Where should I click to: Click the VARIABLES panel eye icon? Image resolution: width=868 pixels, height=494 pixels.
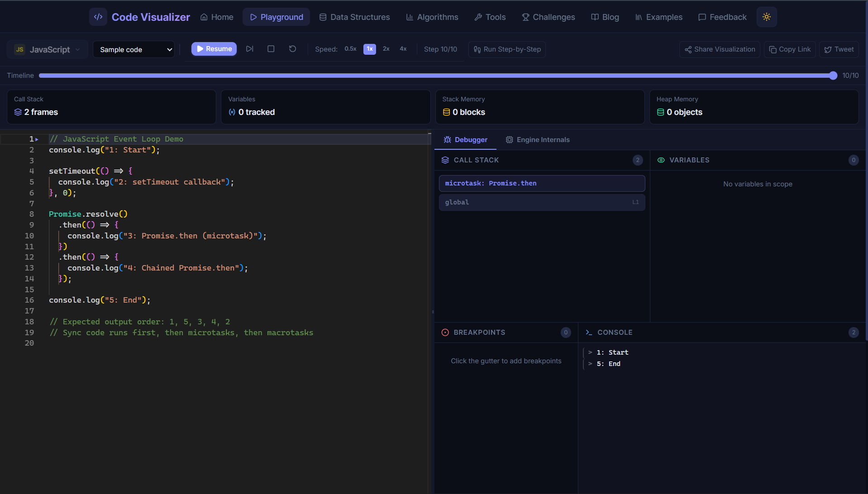tap(661, 160)
